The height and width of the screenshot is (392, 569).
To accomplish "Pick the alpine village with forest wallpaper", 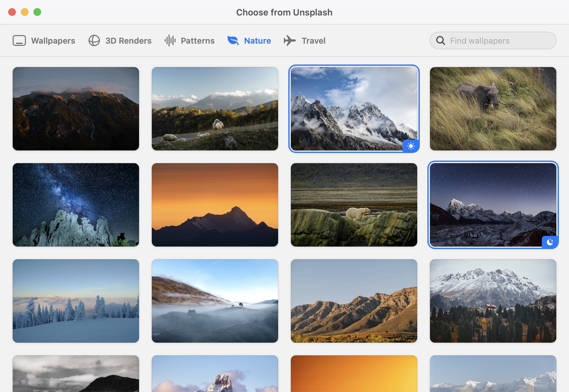I will [493, 301].
